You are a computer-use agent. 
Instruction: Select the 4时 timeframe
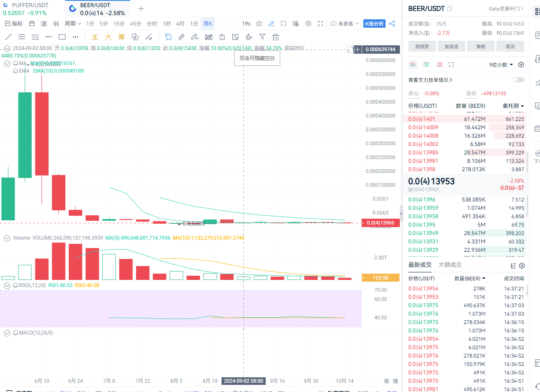point(180,24)
